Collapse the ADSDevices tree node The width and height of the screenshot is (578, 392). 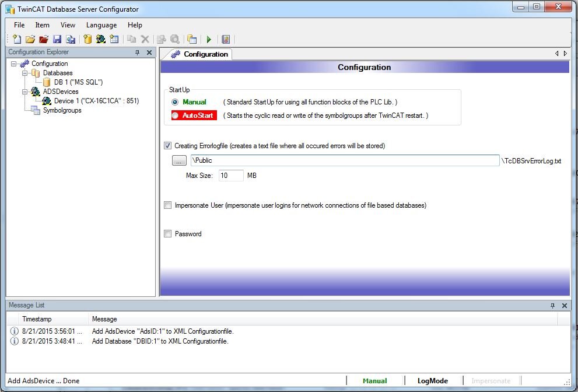coord(24,92)
